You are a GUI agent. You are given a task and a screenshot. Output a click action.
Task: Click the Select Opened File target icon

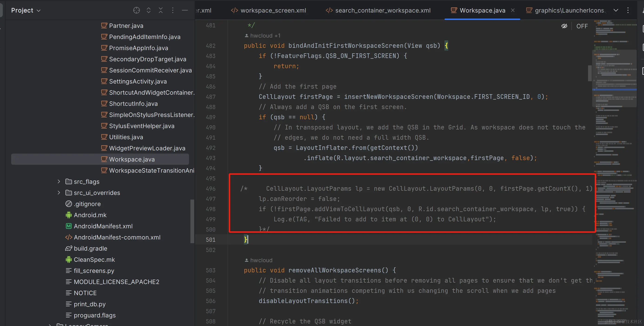click(x=137, y=10)
